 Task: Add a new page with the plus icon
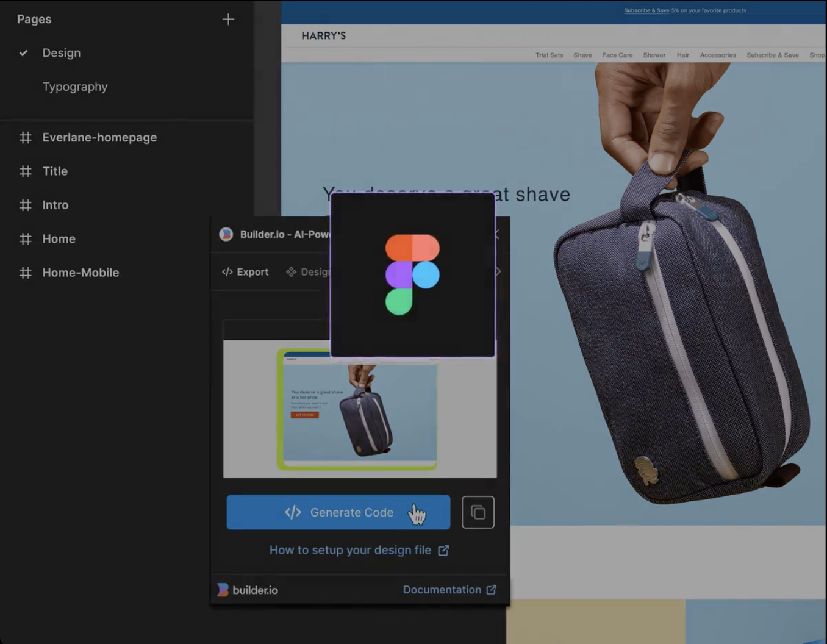click(x=228, y=20)
